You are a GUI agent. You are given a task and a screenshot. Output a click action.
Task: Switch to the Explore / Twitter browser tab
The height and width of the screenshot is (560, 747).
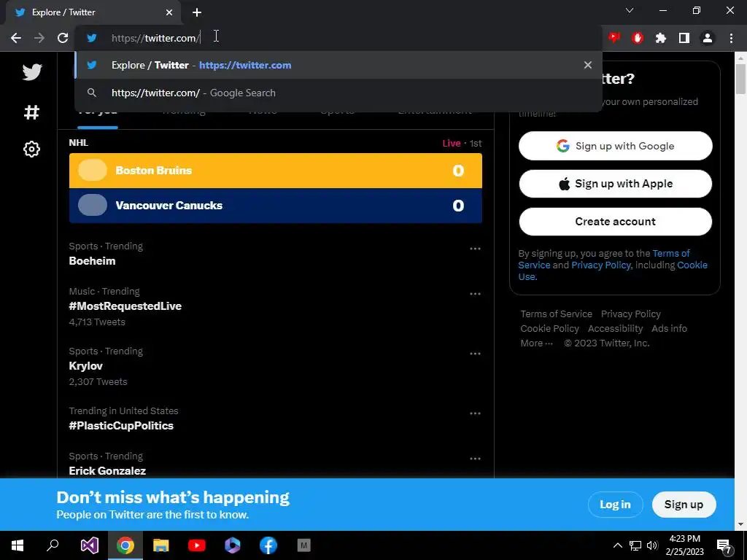point(93,12)
